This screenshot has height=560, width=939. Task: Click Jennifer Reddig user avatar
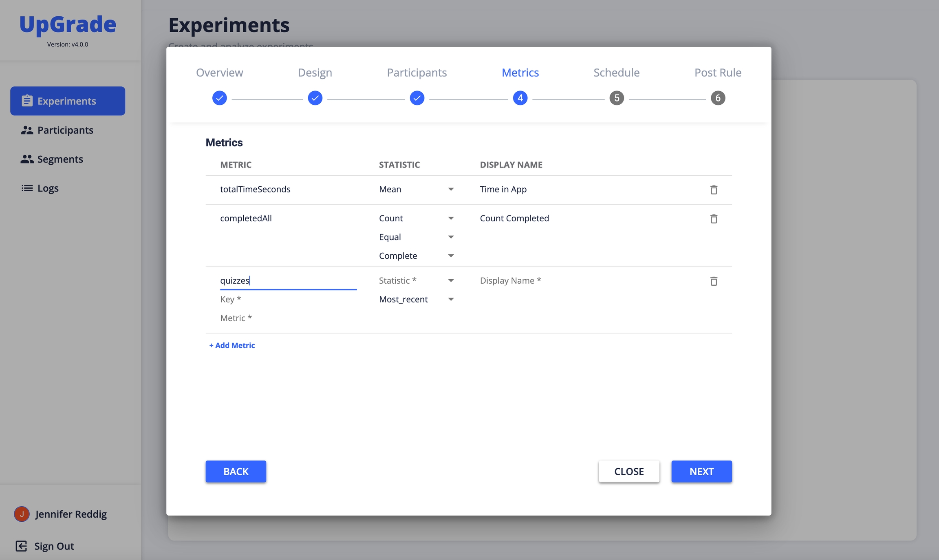(x=22, y=514)
